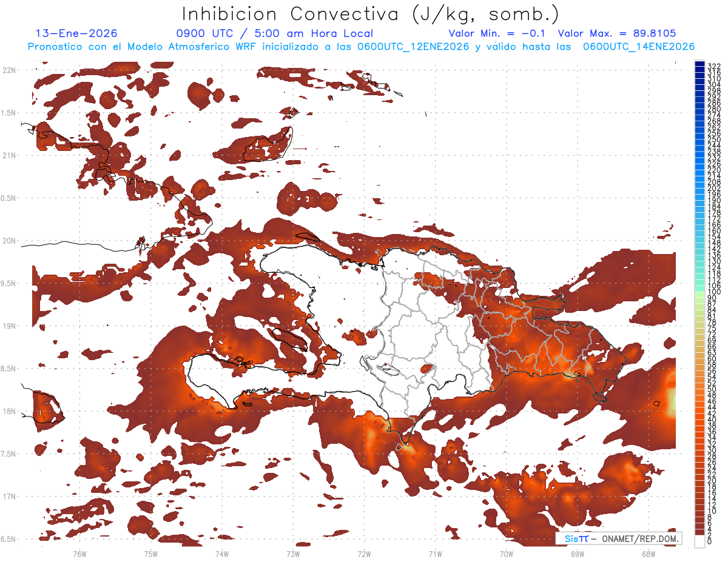This screenshot has width=728, height=562.
Task: Click the "22N" latitude label
Action: tap(8, 70)
